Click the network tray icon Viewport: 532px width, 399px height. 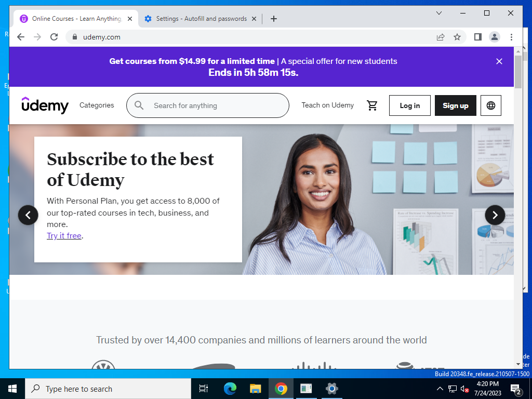453,389
